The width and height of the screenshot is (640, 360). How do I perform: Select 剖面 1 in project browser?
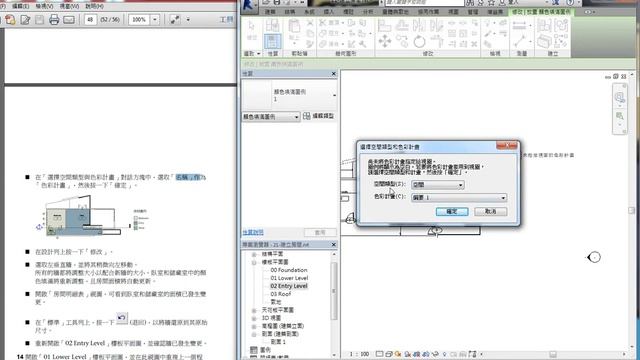pyautogui.click(x=278, y=342)
